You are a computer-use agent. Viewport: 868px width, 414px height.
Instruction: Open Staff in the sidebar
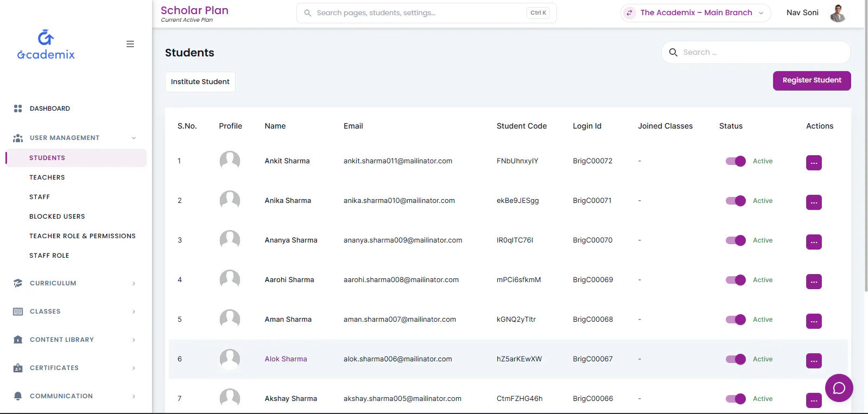40,197
